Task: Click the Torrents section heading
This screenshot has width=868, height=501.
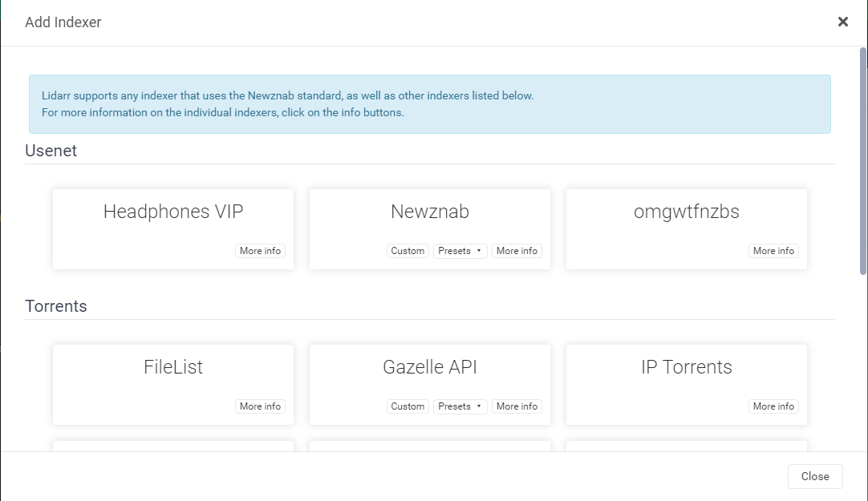Action: coord(56,306)
